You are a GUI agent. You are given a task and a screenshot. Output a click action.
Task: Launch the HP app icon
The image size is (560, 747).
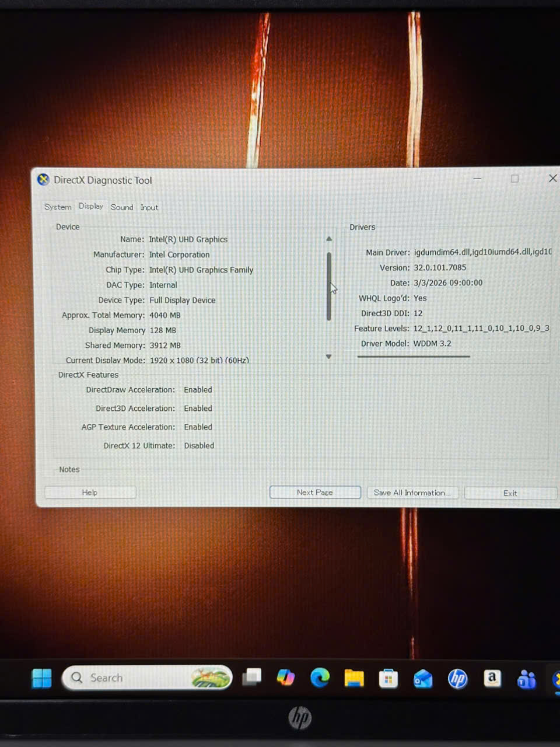pyautogui.click(x=458, y=679)
